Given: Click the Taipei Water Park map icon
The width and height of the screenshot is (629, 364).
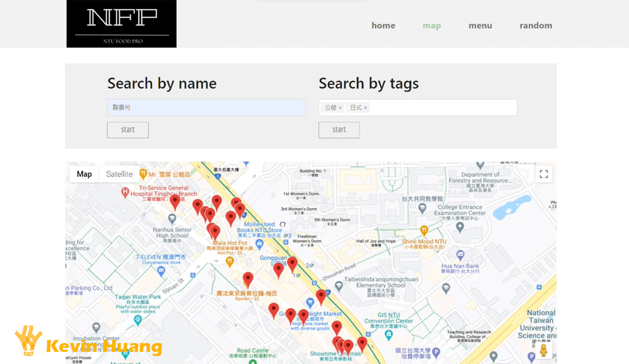Looking at the screenshot, I should [x=138, y=320].
